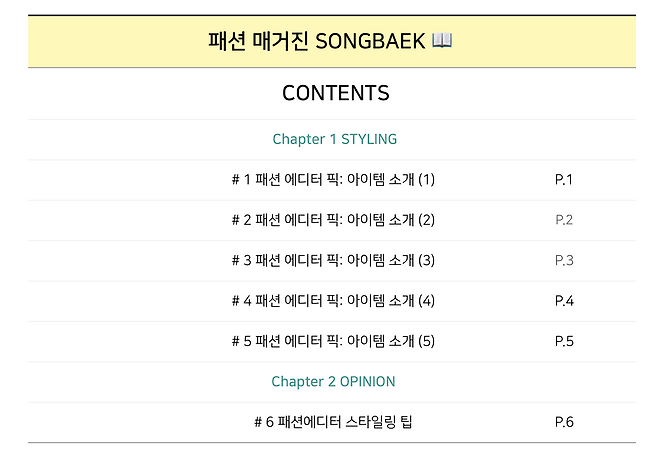Screen dimensions: 658x462
Task: Click the open book emoji icon
Action: point(442,41)
